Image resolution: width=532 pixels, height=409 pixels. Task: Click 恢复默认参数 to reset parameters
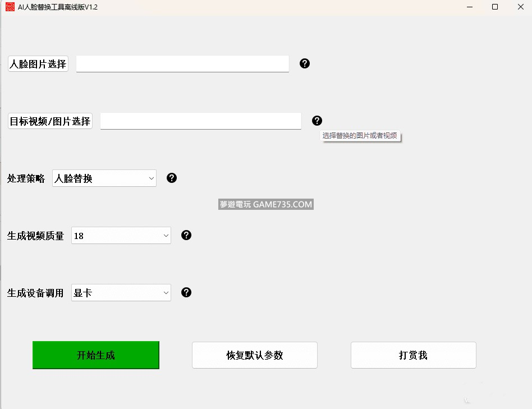pyautogui.click(x=255, y=355)
